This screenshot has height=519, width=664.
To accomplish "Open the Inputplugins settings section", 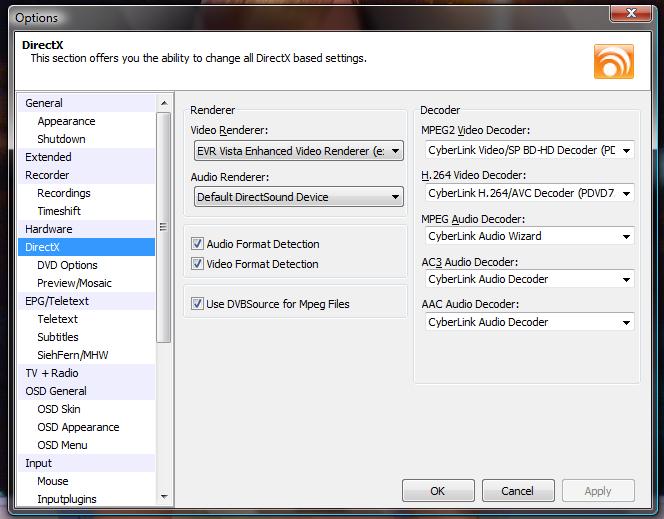I will point(86,499).
